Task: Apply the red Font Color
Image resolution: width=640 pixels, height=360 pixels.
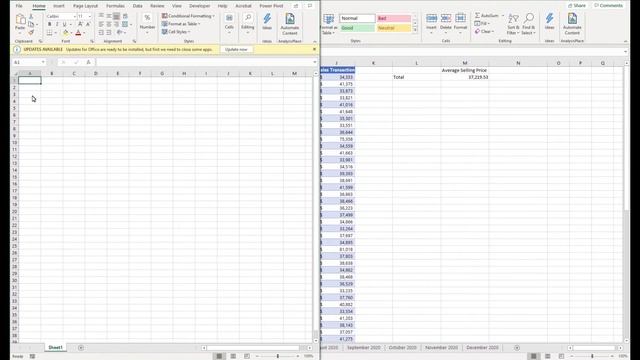Action: pyautogui.click(x=78, y=33)
